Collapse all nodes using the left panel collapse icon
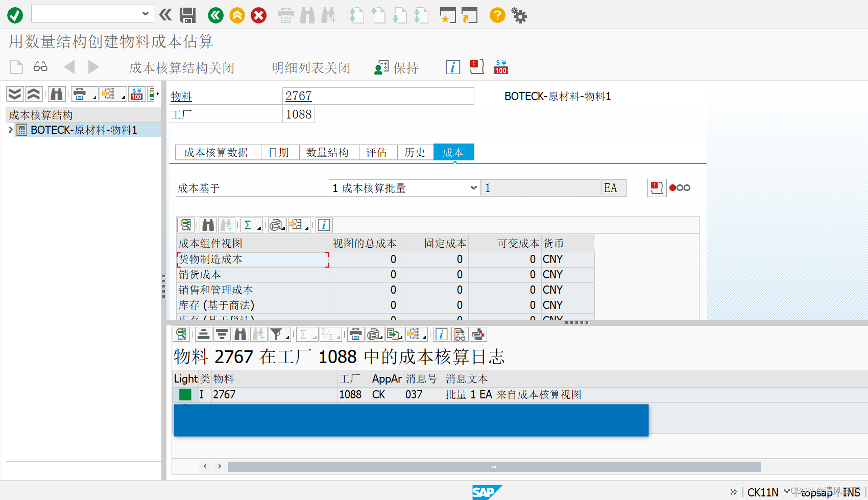 (34, 93)
